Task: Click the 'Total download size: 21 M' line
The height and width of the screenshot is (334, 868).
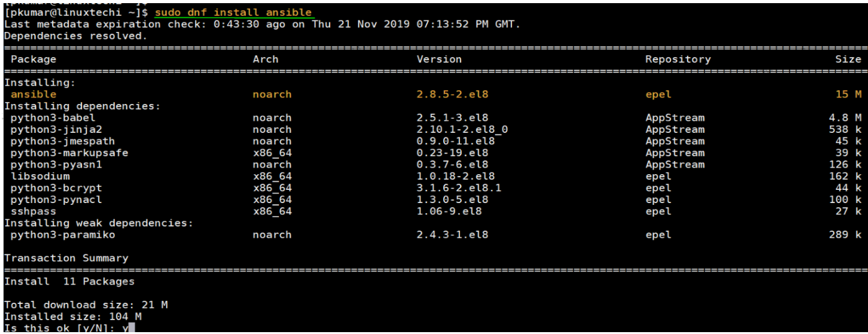Action: (x=86, y=305)
